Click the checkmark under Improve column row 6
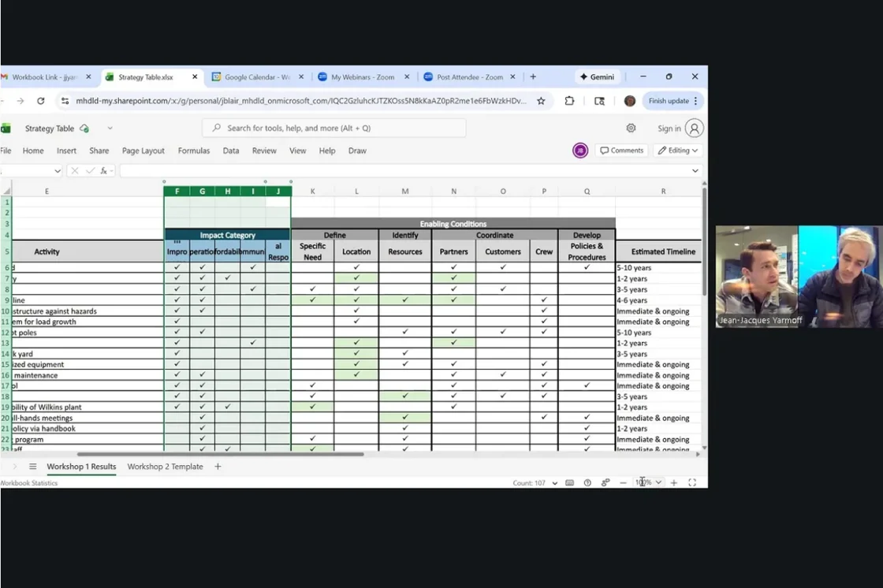Screen dimensions: 883x588 click(177, 267)
